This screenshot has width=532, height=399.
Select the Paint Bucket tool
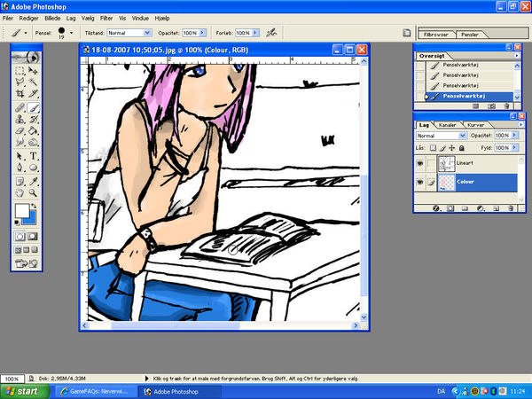[33, 130]
